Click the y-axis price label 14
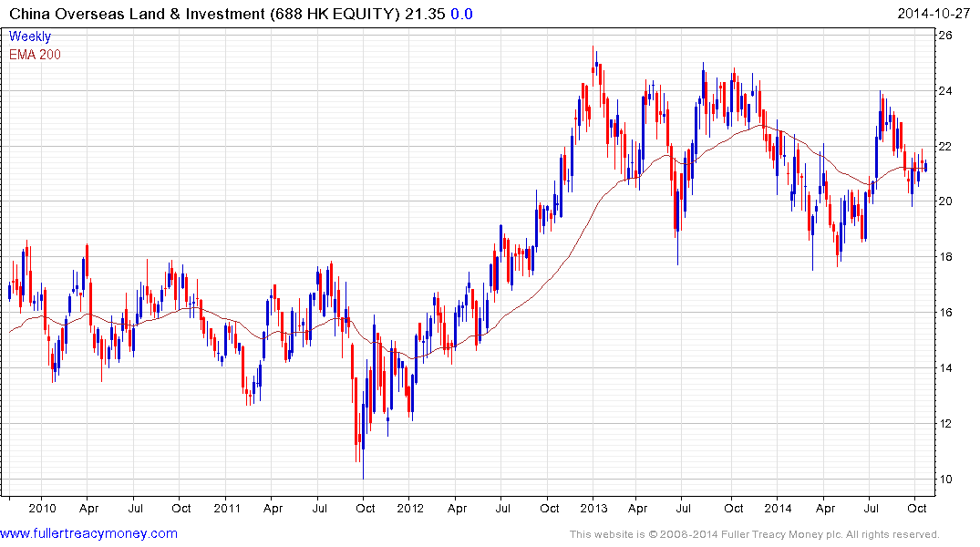Screen dimensions: 980x547 pyautogui.click(x=945, y=368)
